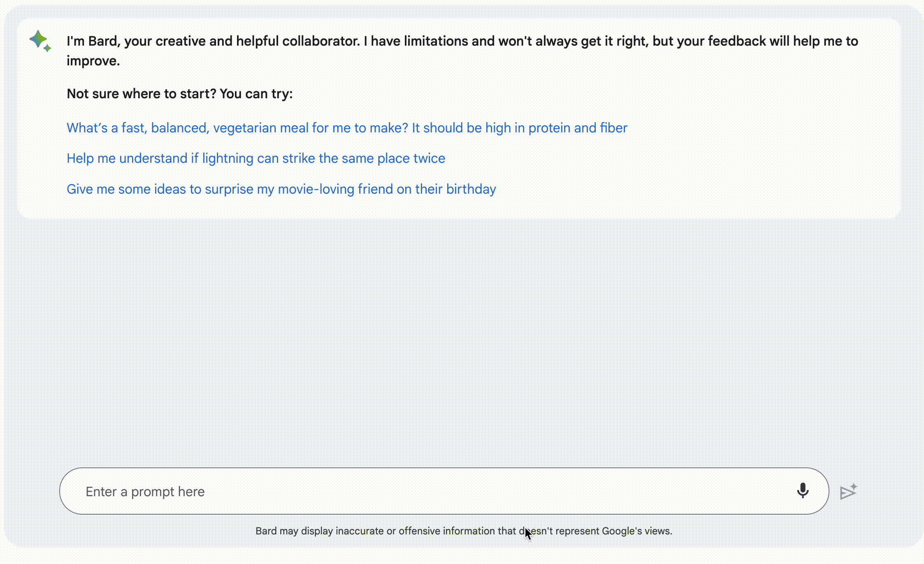Click 'high in protein and fiber' link text

pos(556,128)
